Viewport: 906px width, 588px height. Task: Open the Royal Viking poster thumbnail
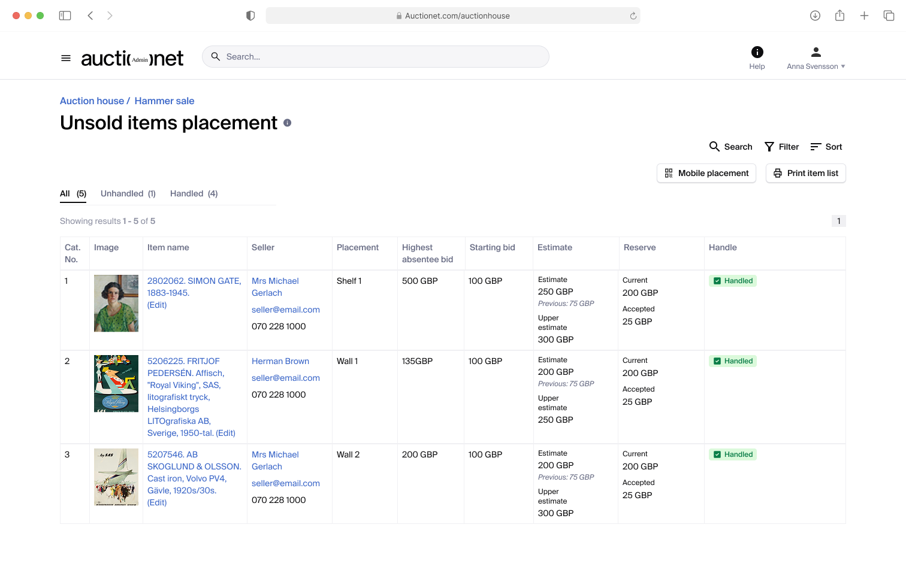[116, 383]
